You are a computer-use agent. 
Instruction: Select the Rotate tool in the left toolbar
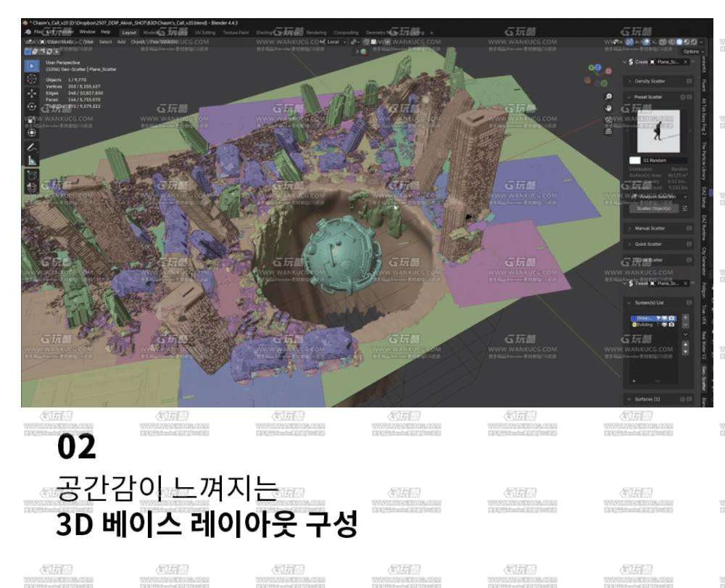(x=32, y=107)
